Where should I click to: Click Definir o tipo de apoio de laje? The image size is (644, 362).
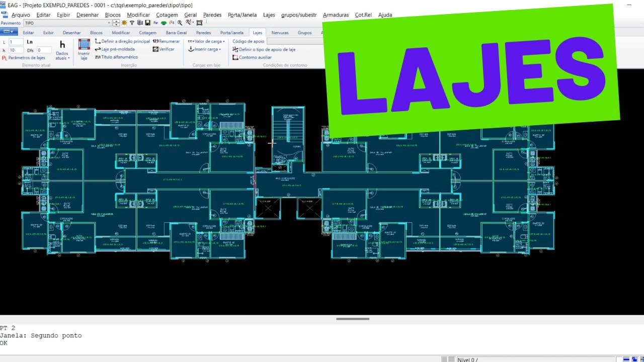264,50
